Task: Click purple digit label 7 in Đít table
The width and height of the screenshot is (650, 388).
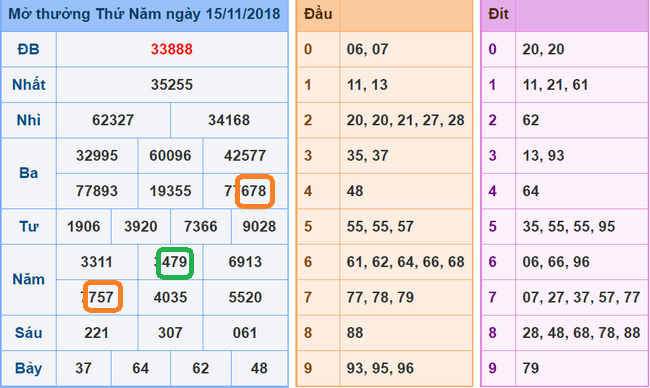Action: 492,297
